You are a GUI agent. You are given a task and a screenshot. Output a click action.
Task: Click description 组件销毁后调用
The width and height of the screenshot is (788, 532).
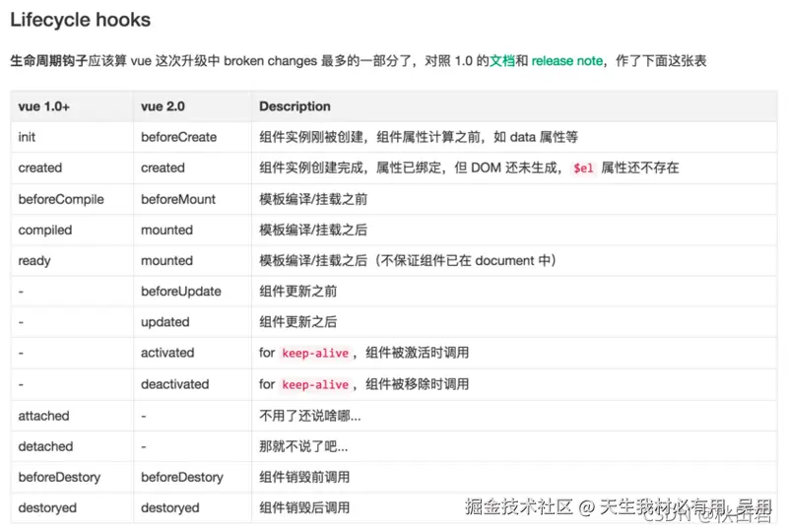[x=304, y=508]
